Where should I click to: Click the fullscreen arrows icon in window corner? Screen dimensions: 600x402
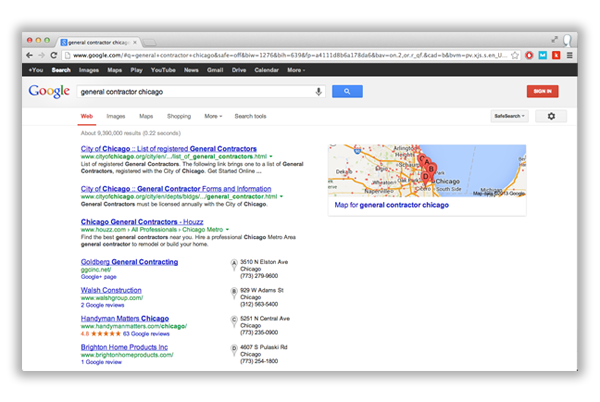click(x=554, y=39)
